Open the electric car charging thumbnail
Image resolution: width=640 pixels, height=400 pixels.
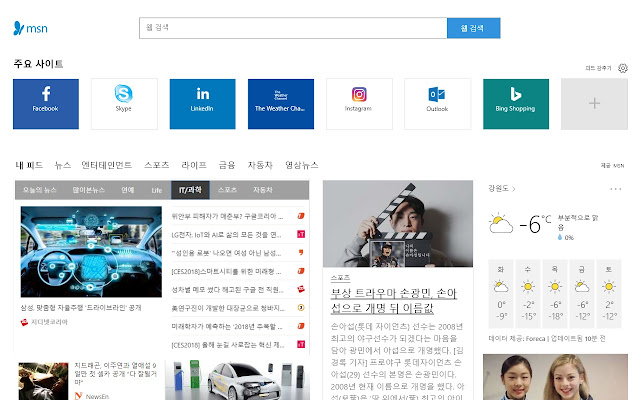pyautogui.click(x=237, y=380)
